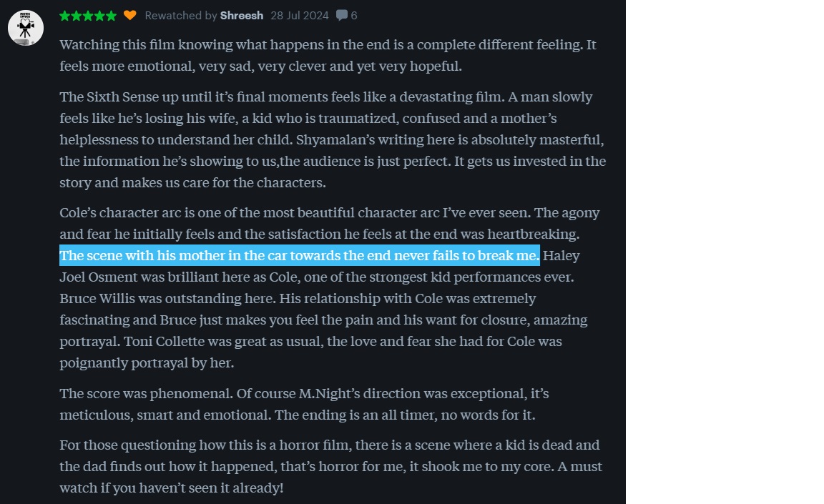The width and height of the screenshot is (824, 504).
Task: Click the paragraph starting 'Watching this film'
Action: pyautogui.click(x=328, y=55)
